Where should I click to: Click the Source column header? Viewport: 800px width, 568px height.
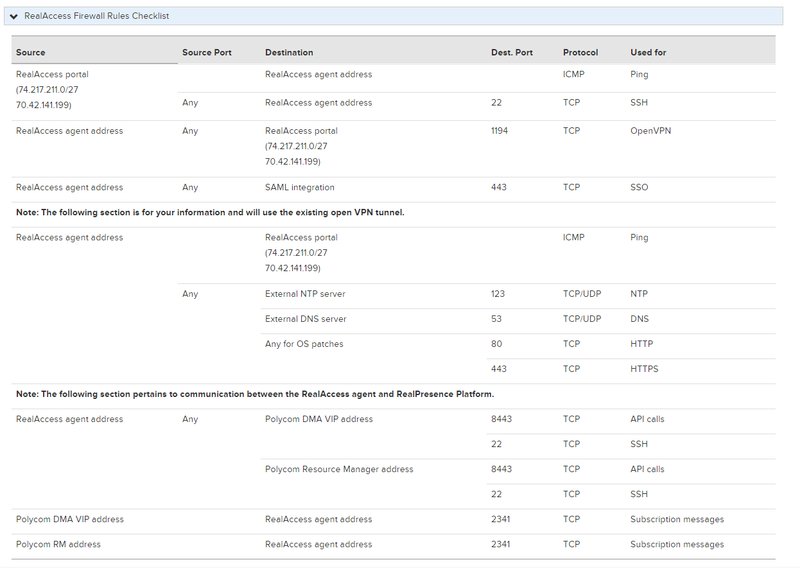tap(31, 52)
